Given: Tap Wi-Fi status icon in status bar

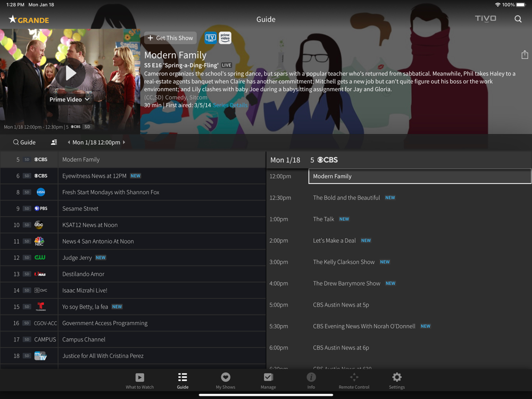Looking at the screenshot, I should (x=498, y=5).
